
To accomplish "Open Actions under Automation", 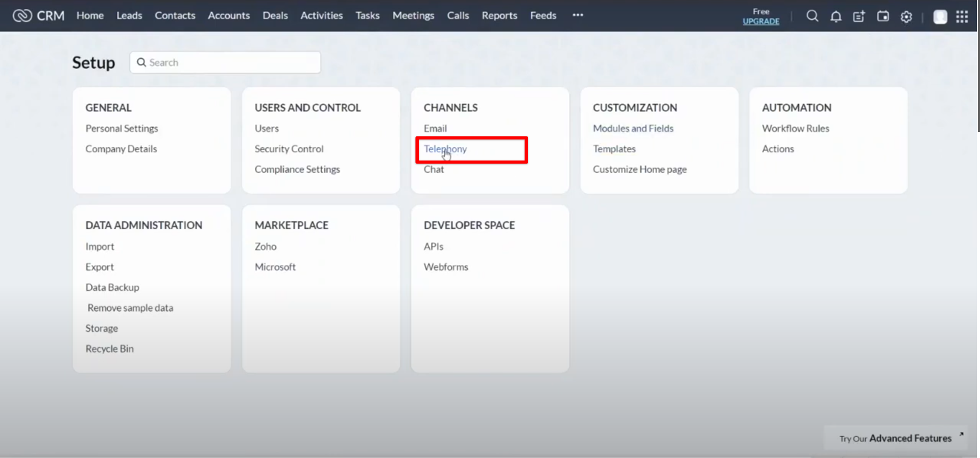I will tap(778, 149).
